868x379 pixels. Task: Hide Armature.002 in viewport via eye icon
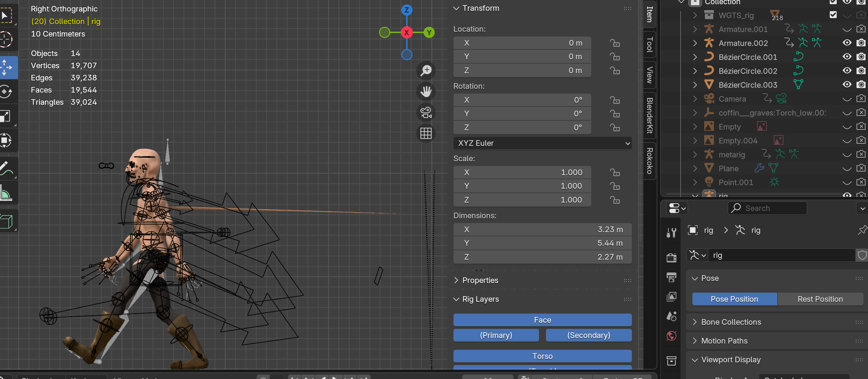pyautogui.click(x=847, y=43)
